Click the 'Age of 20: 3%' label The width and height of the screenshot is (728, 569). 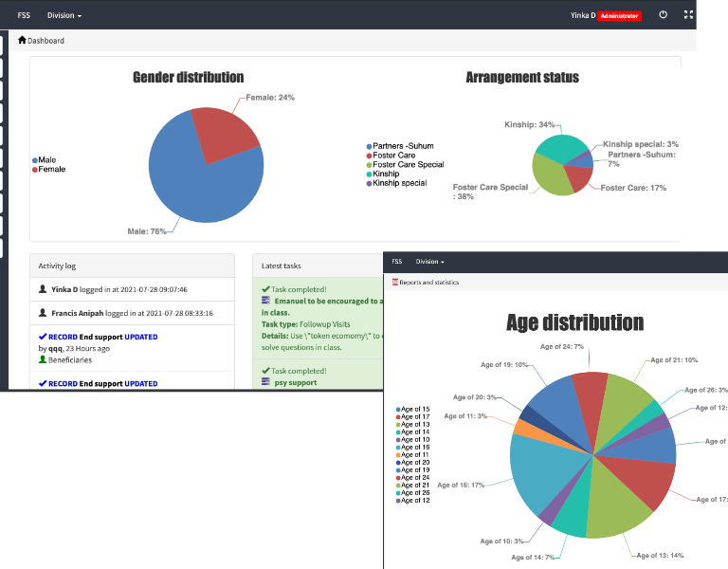(475, 397)
